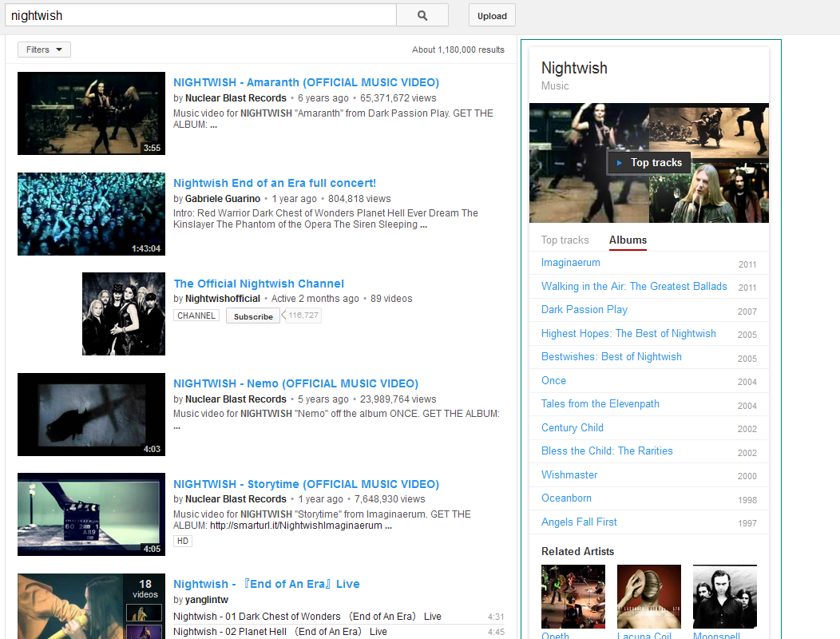
Task: Click the Top tracks play overlay button
Action: click(x=648, y=162)
